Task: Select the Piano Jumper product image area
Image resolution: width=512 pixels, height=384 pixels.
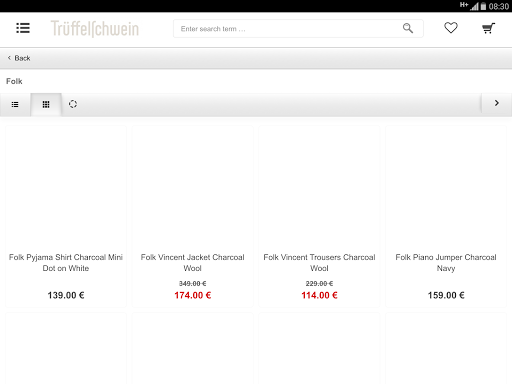Action: (x=446, y=188)
